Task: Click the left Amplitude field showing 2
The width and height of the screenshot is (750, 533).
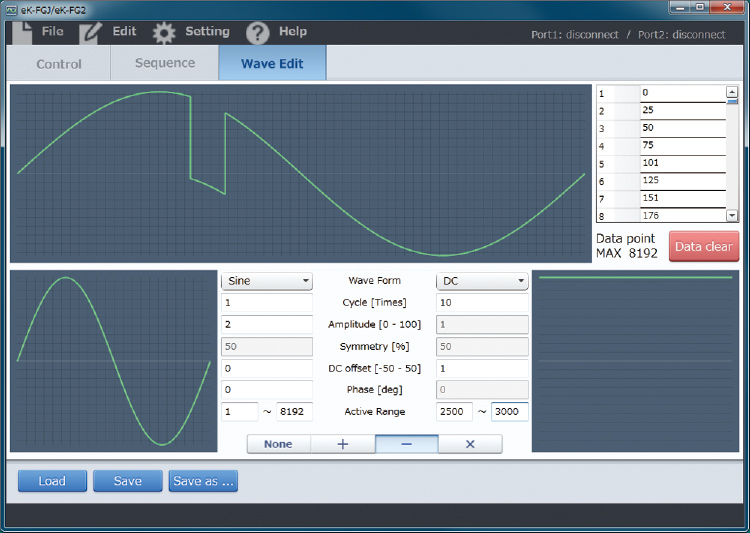Action: [267, 325]
